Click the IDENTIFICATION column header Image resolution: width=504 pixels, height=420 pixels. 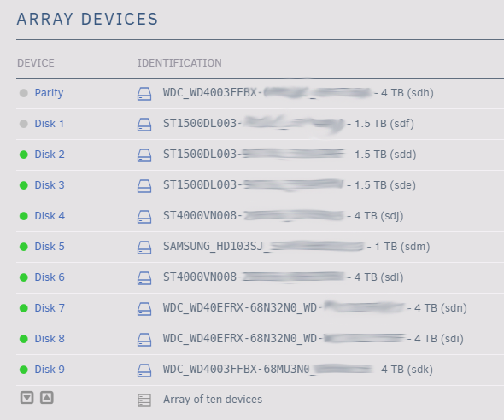click(179, 63)
